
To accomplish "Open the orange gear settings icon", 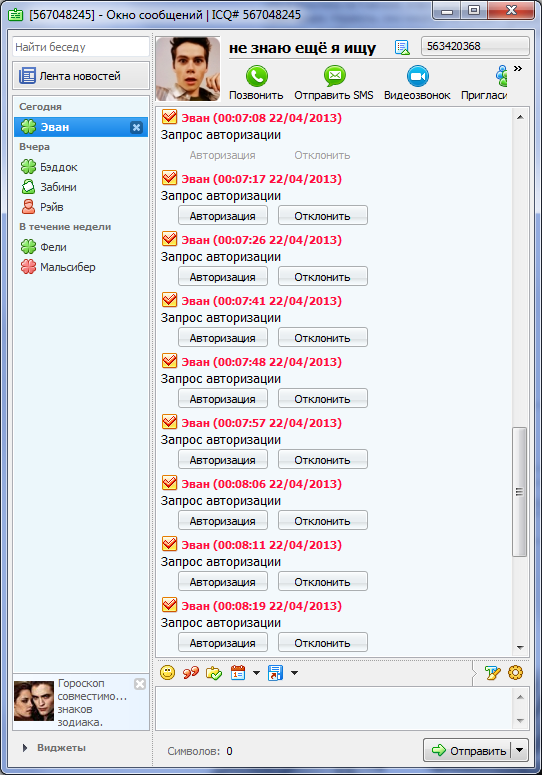I will (515, 673).
